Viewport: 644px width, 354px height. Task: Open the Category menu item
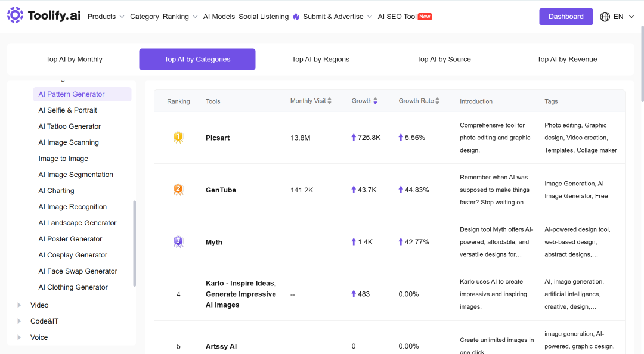pyautogui.click(x=144, y=17)
